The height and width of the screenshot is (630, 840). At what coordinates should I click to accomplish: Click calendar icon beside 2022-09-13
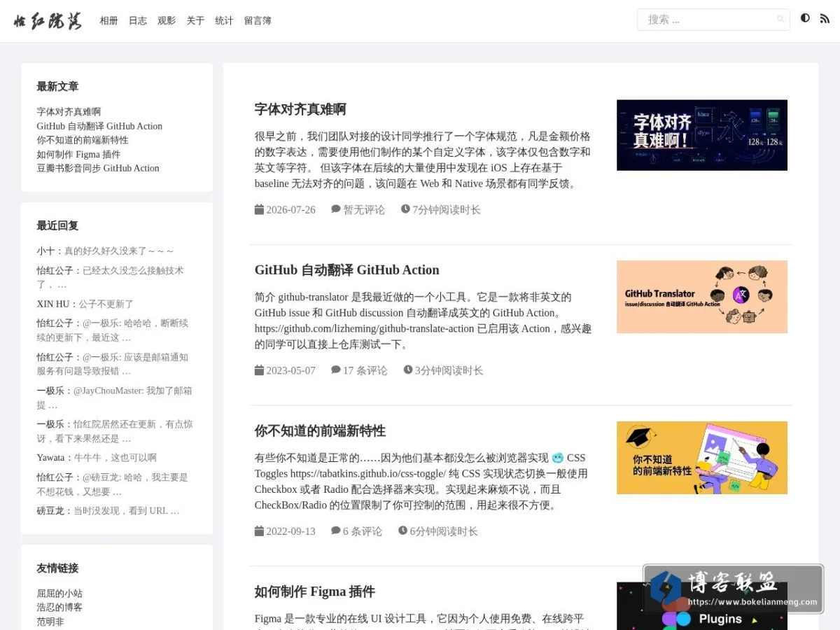[259, 531]
